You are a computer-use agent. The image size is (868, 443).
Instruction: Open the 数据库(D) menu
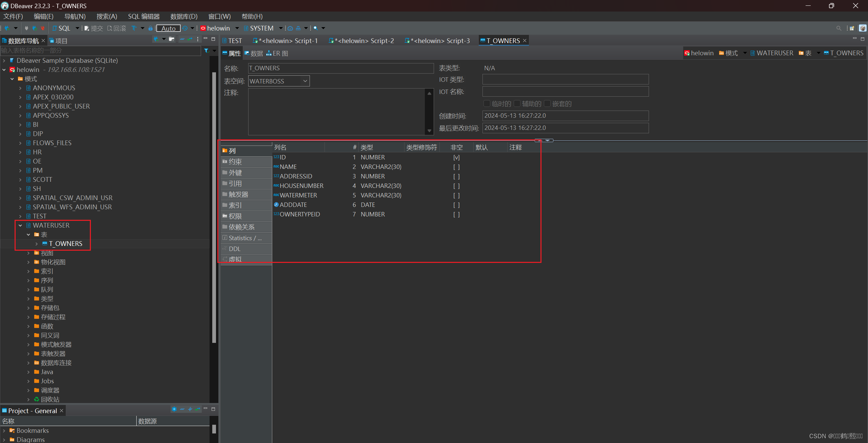pyautogui.click(x=183, y=16)
